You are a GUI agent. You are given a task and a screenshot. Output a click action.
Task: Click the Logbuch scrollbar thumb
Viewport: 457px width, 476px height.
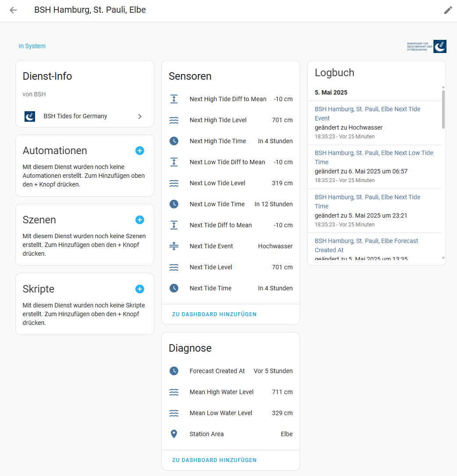(443, 109)
